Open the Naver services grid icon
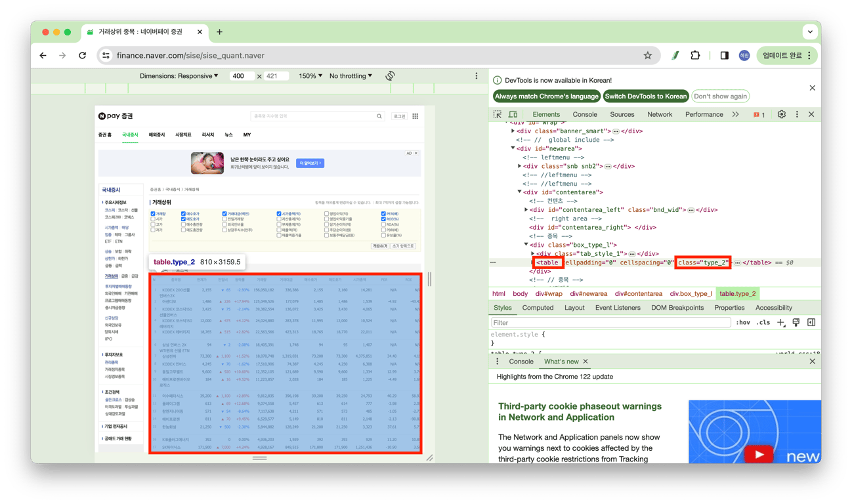Screen dimensions: 852x504 (x=415, y=116)
